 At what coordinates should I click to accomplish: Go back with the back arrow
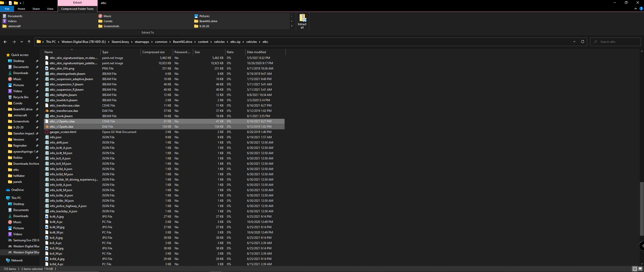(x=5, y=42)
